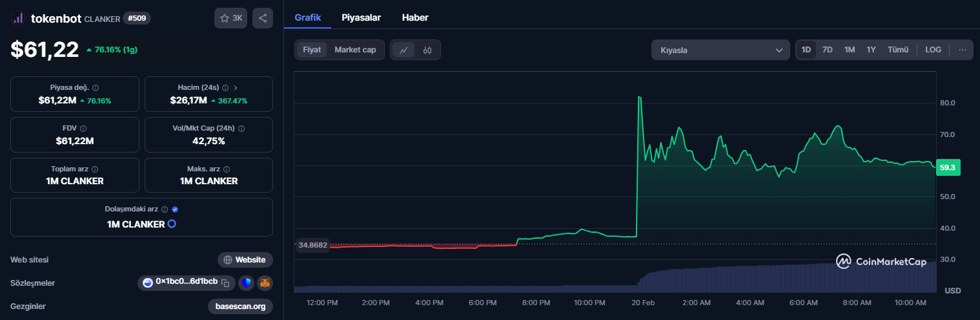Click the current price tag 59.3
The image size is (980, 320).
point(948,167)
